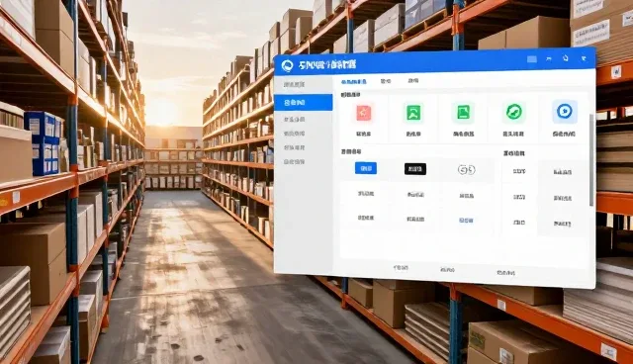This screenshot has height=364, width=633.
Task: Open the green document icon card
Action: coord(463,112)
